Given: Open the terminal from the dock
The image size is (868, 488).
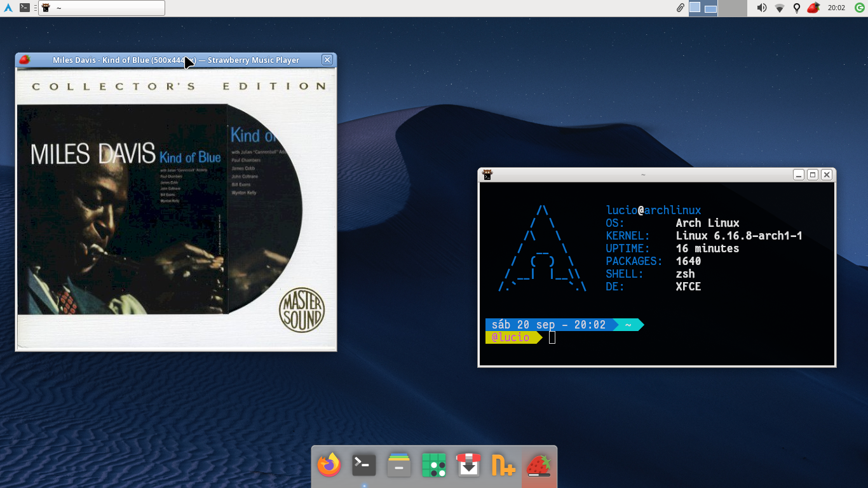Looking at the screenshot, I should point(364,465).
